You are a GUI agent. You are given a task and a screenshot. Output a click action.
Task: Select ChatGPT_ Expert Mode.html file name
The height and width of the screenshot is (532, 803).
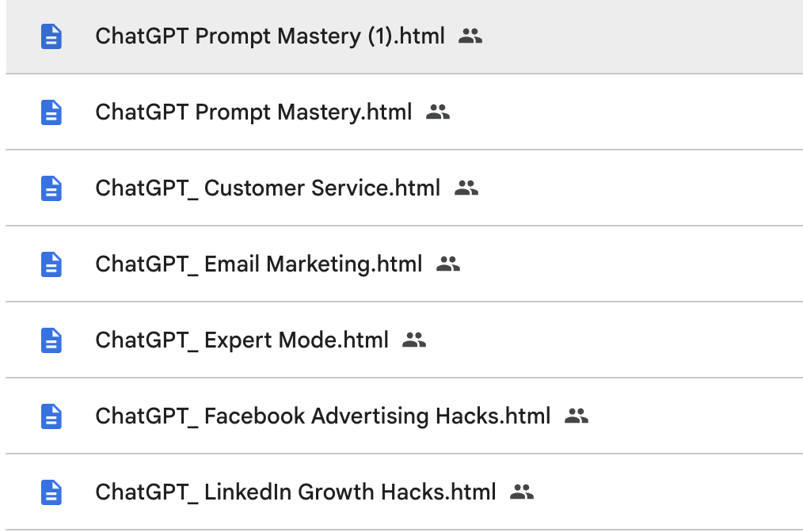pyautogui.click(x=242, y=340)
